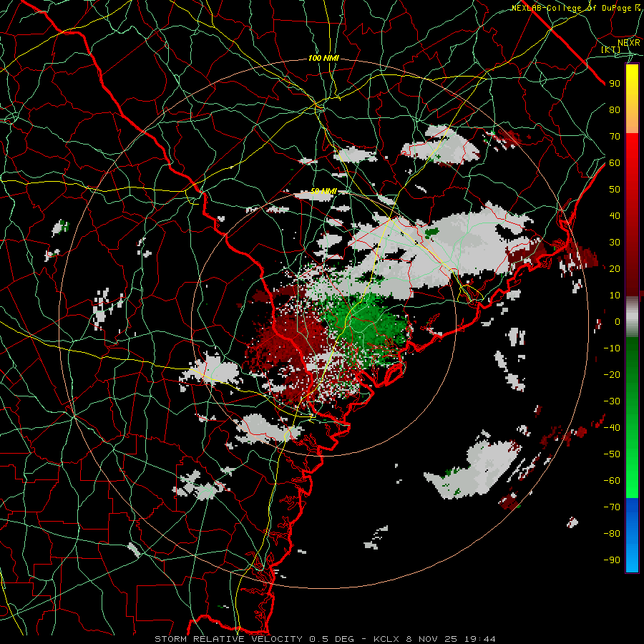Click the 10 value on velocity scale
644x644 pixels.
(615, 296)
